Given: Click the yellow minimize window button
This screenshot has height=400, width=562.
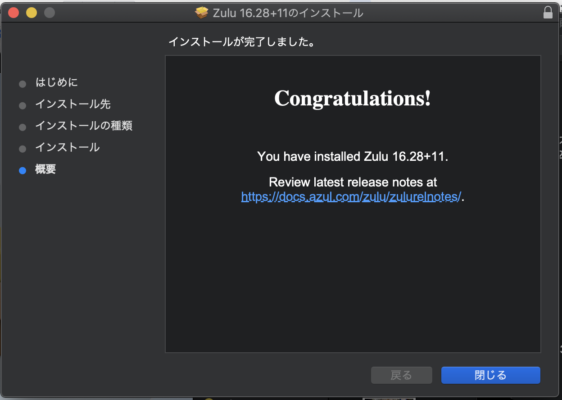Looking at the screenshot, I should 32,13.
